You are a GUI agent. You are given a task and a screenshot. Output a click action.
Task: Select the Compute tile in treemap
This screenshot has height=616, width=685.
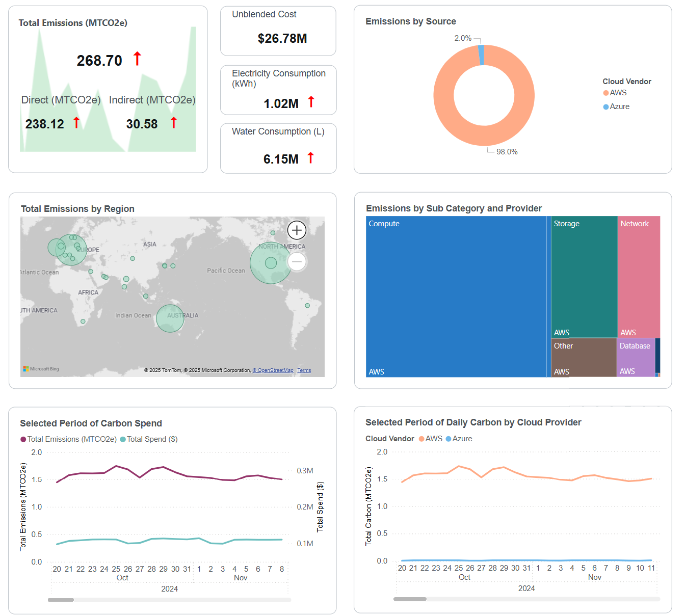point(456,297)
